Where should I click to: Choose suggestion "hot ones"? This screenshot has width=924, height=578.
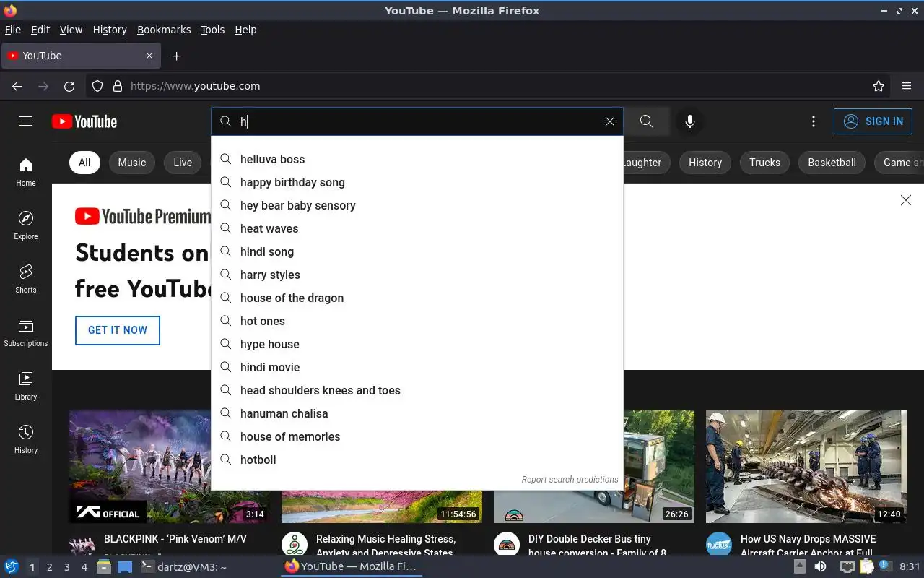(417, 321)
